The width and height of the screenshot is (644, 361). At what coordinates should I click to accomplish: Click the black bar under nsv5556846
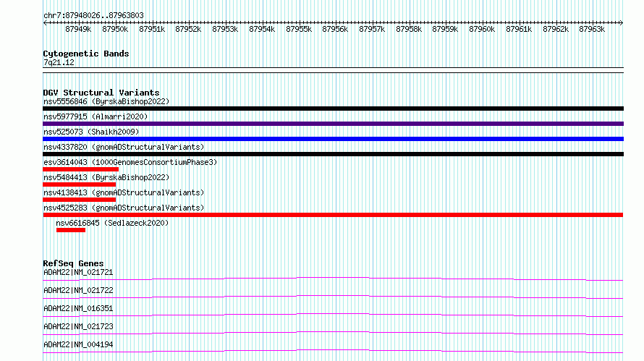(x=333, y=109)
